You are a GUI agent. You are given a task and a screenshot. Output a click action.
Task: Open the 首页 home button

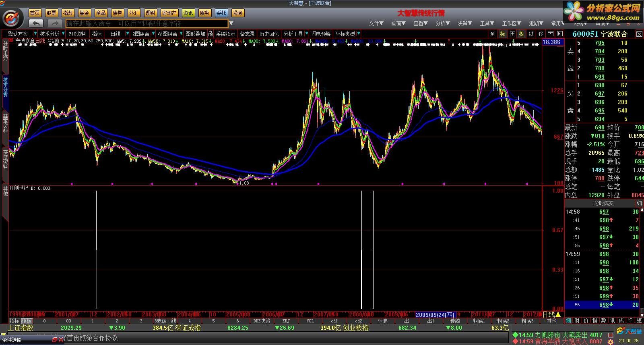[35, 13]
